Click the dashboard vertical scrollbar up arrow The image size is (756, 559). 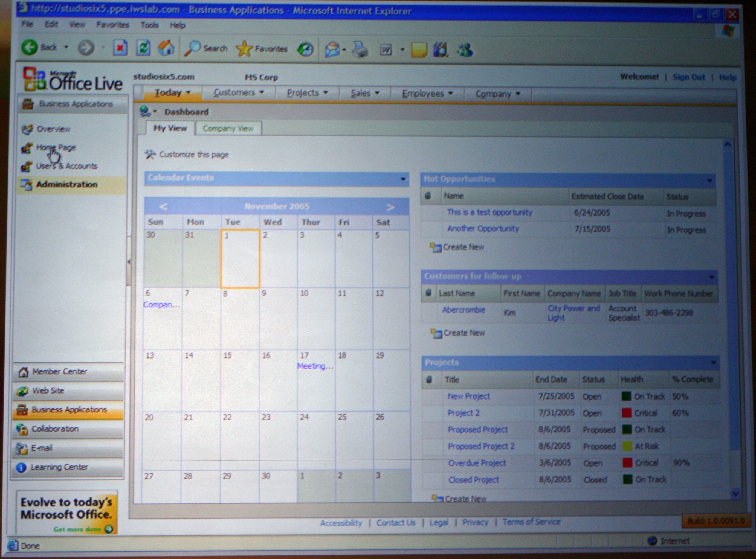pyautogui.click(x=728, y=144)
